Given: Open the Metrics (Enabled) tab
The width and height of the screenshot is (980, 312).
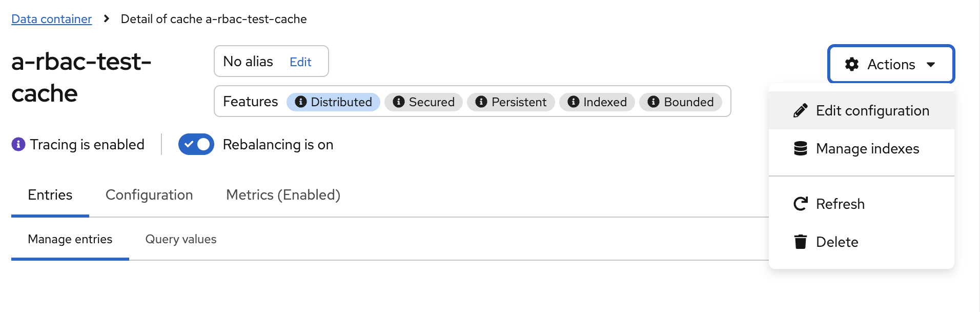Looking at the screenshot, I should click(x=282, y=195).
